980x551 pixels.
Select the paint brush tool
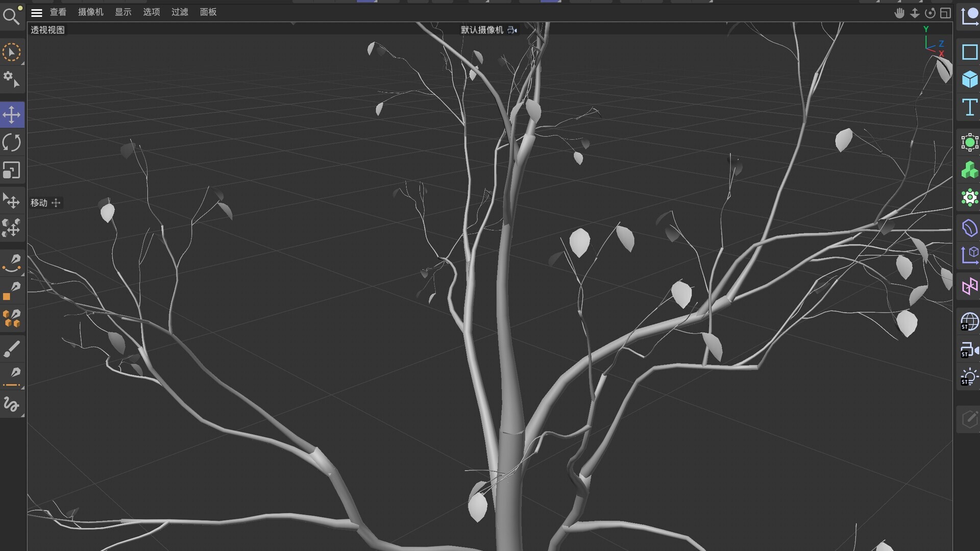pyautogui.click(x=11, y=349)
